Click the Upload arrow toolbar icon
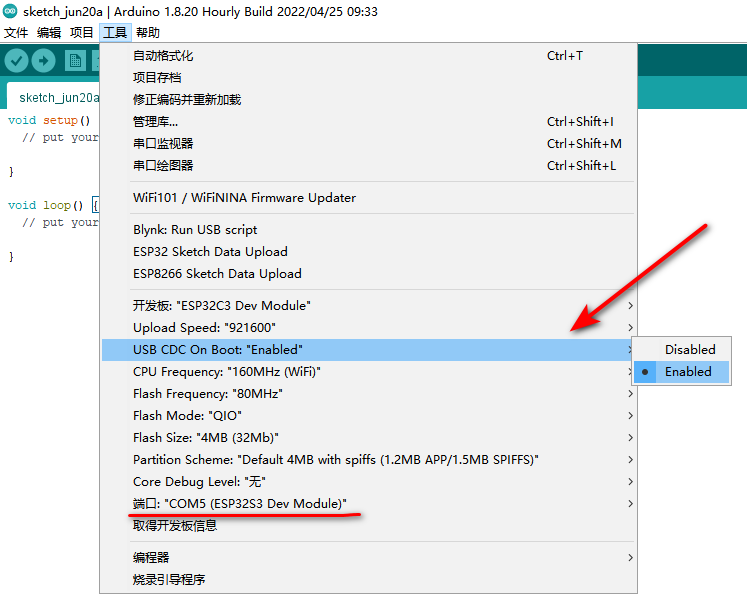The image size is (747, 609). [x=43, y=61]
